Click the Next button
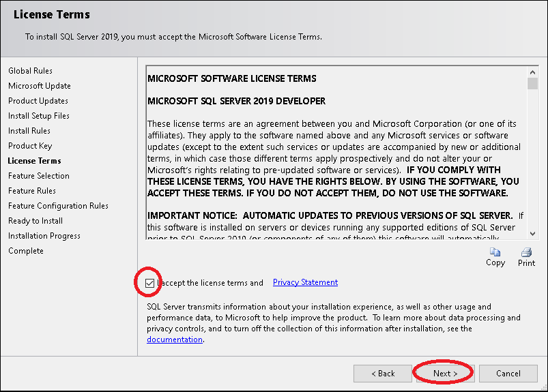Viewport: 548px width, 392px height. (445, 374)
